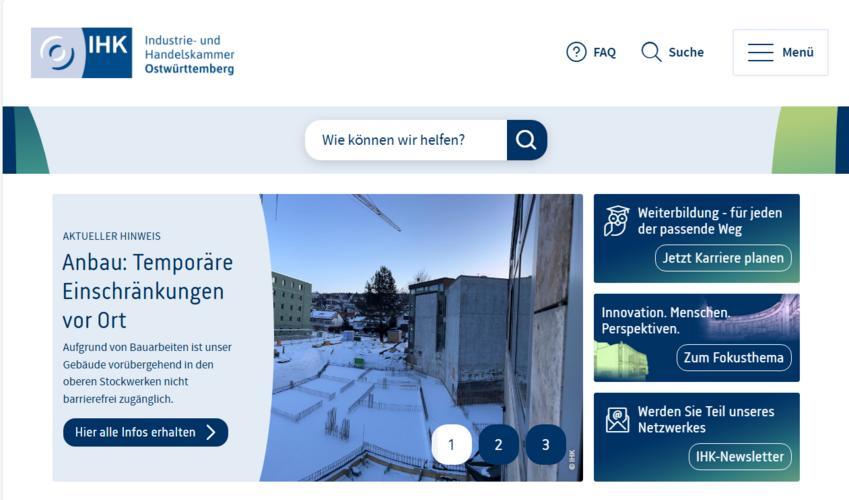Open headline 'Anbau: Temporäre Einschränkungen vor Ort'
849x500 pixels.
pyautogui.click(x=147, y=291)
